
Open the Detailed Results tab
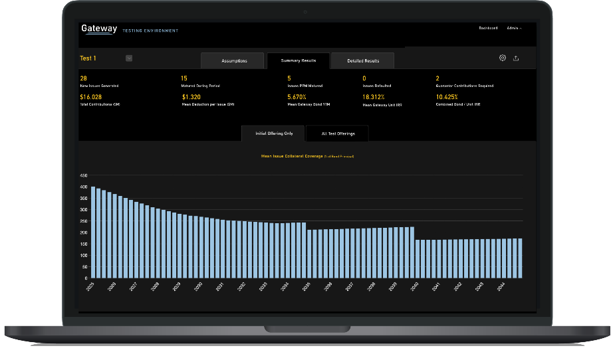(x=363, y=60)
